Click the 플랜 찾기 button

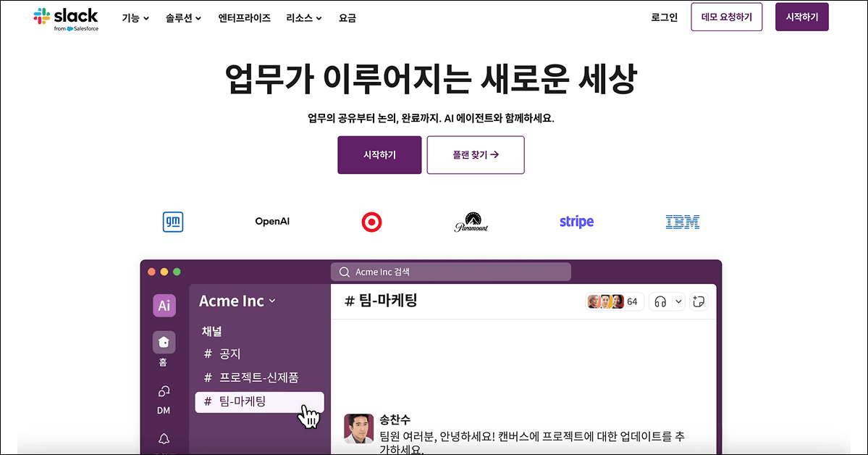476,155
